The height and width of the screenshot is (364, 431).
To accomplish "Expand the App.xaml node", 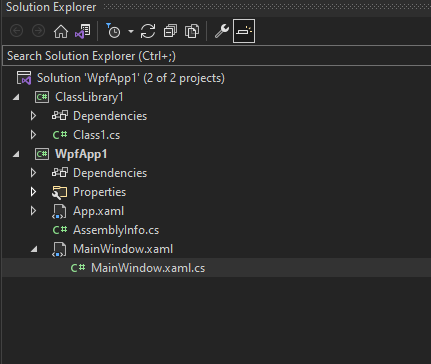I will (x=33, y=211).
